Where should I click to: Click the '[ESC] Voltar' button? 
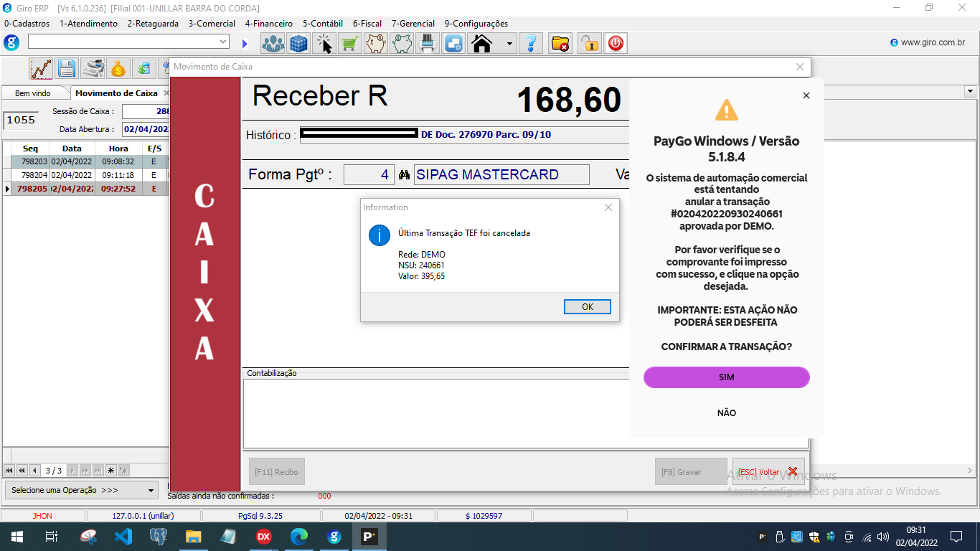(768, 471)
